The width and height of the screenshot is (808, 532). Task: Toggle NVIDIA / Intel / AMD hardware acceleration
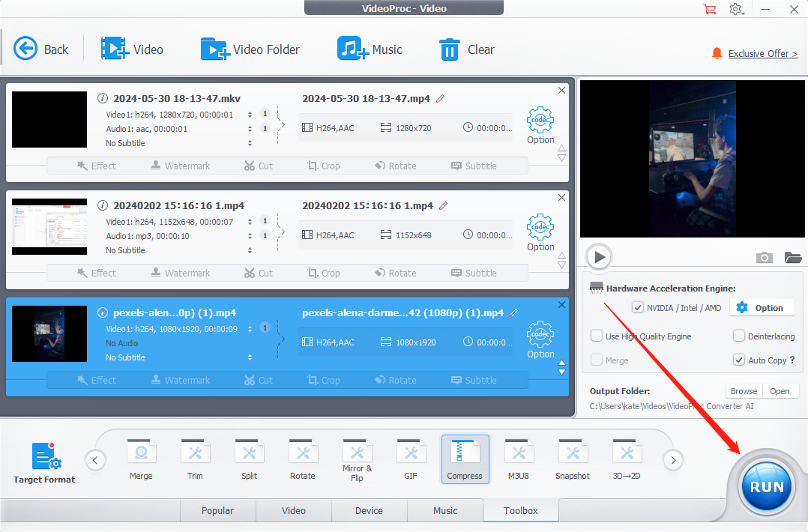click(x=637, y=308)
